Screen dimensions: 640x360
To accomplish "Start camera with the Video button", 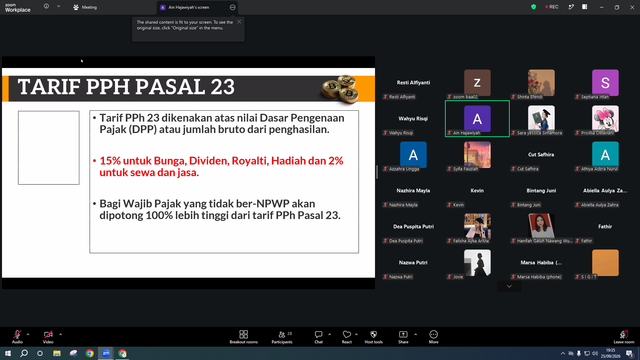I will pos(48,337).
